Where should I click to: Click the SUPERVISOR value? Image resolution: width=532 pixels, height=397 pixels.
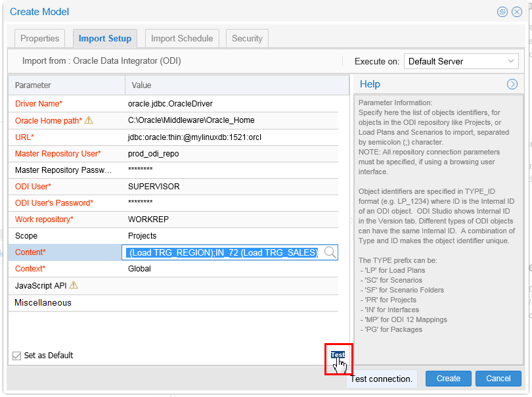[154, 187]
